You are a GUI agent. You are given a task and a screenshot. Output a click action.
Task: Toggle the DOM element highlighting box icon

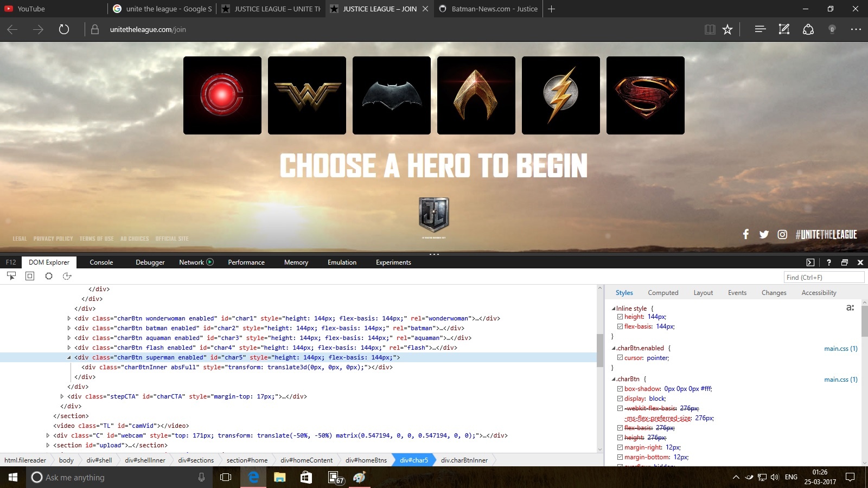(30, 276)
